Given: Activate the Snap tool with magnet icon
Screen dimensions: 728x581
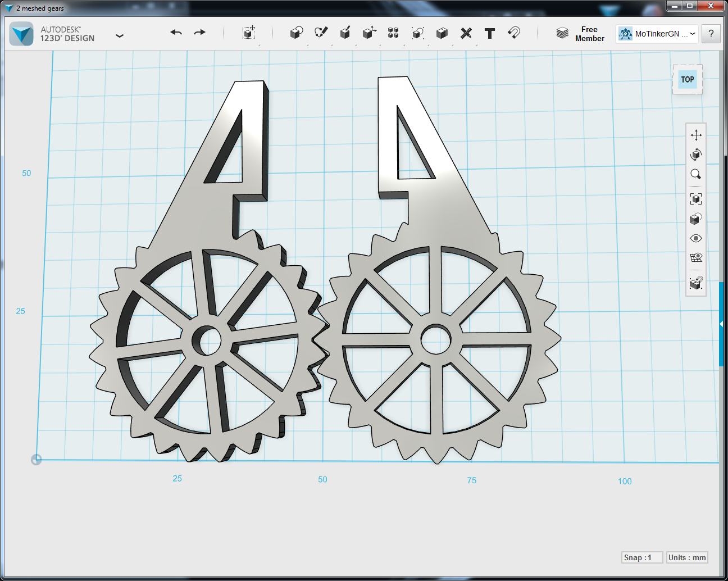Looking at the screenshot, I should click(513, 33).
